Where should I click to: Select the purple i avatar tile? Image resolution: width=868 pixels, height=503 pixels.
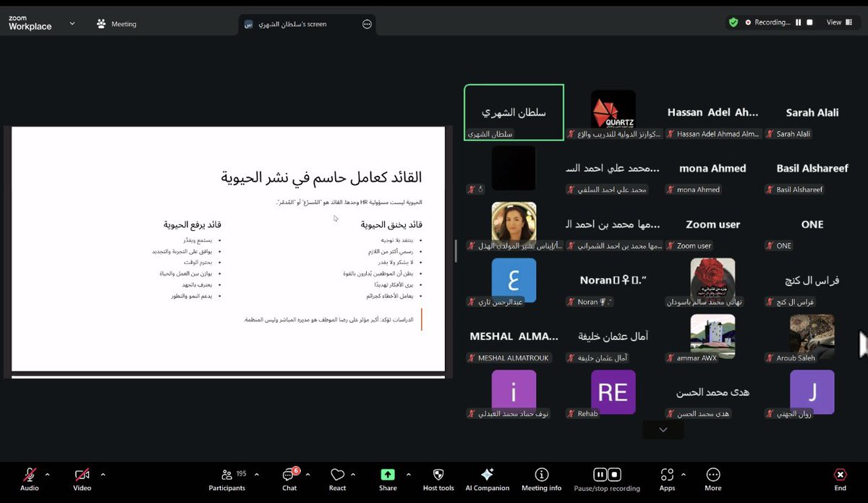pyautogui.click(x=514, y=392)
